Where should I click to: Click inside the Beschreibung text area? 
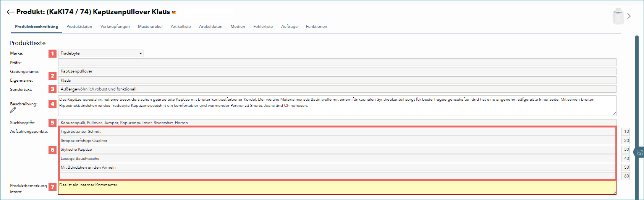click(337, 106)
